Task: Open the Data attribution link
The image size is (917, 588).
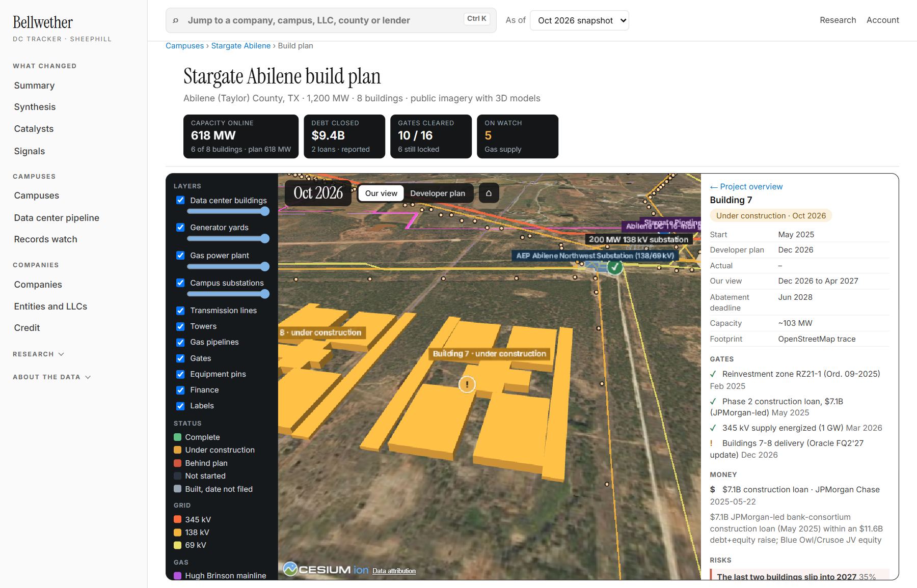Action: click(x=394, y=571)
